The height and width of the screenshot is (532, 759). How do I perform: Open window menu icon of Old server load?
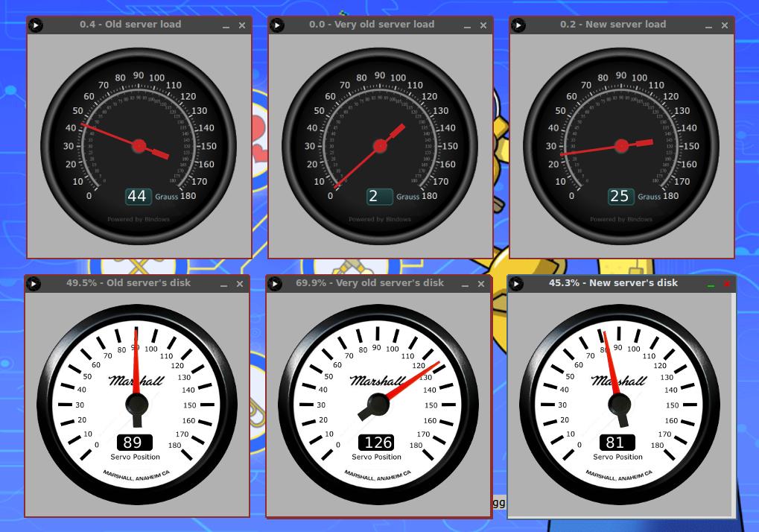pyautogui.click(x=35, y=25)
